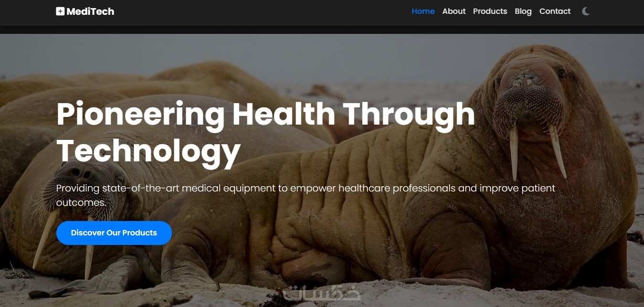Image resolution: width=644 pixels, height=307 pixels.
Task: Open the Blog navigation link
Action: pyautogui.click(x=523, y=11)
